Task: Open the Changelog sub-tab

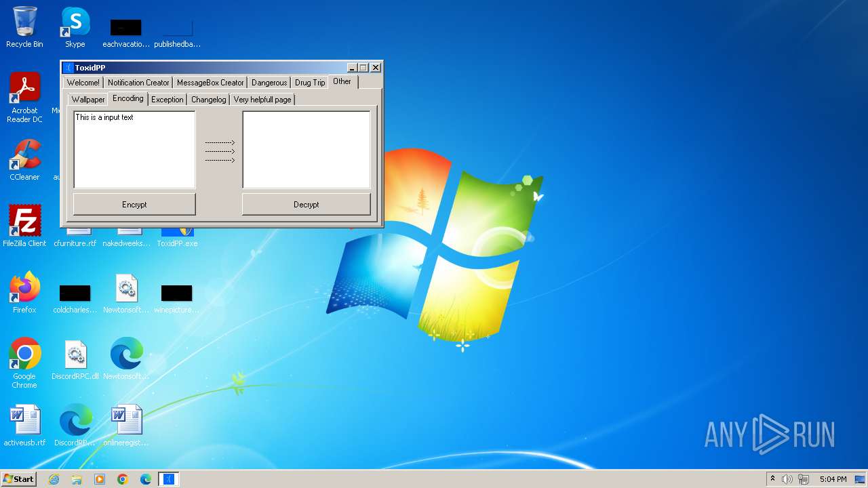Action: pos(209,100)
